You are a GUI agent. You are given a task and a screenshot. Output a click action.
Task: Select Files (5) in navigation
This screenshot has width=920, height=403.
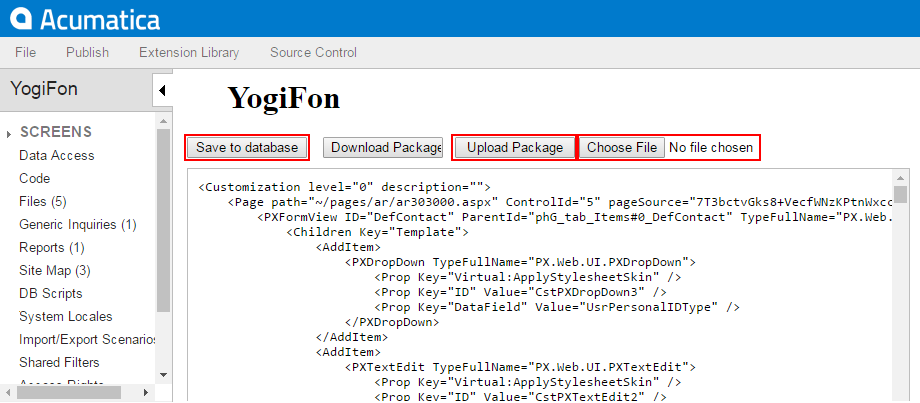(43, 201)
